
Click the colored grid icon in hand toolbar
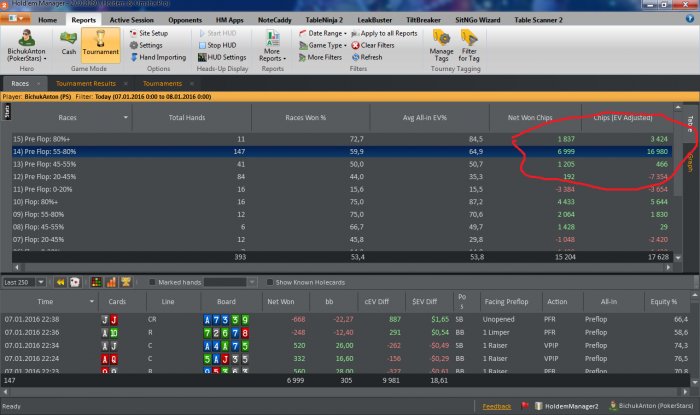(96, 282)
